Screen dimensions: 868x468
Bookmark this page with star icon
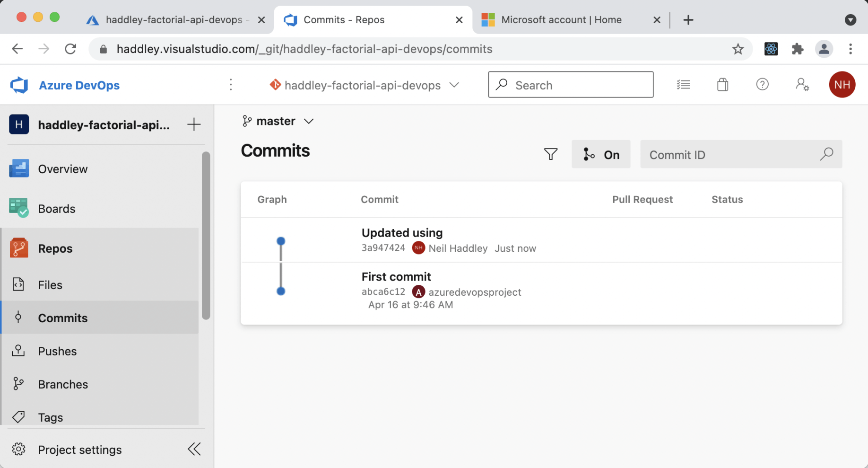(x=738, y=49)
